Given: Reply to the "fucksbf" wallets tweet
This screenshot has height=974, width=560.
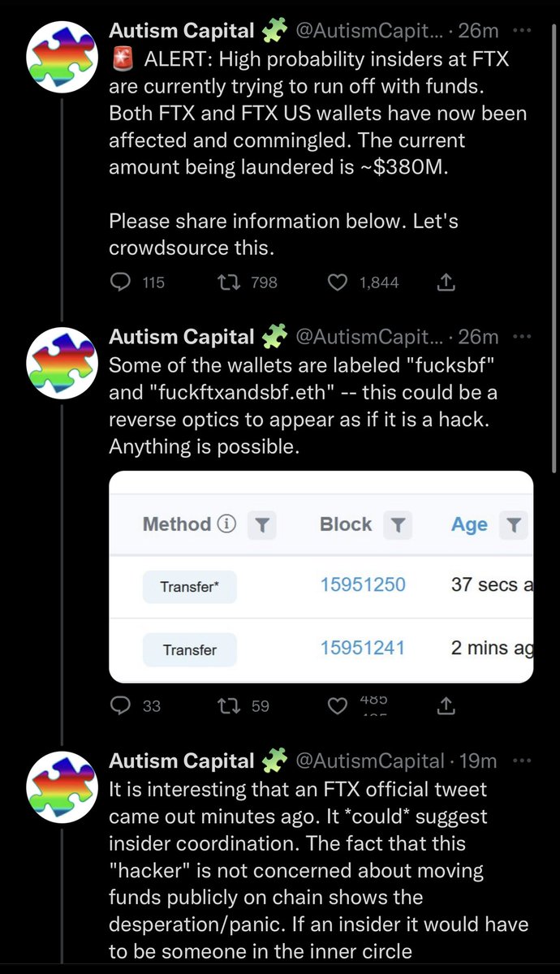Looking at the screenshot, I should (x=120, y=706).
